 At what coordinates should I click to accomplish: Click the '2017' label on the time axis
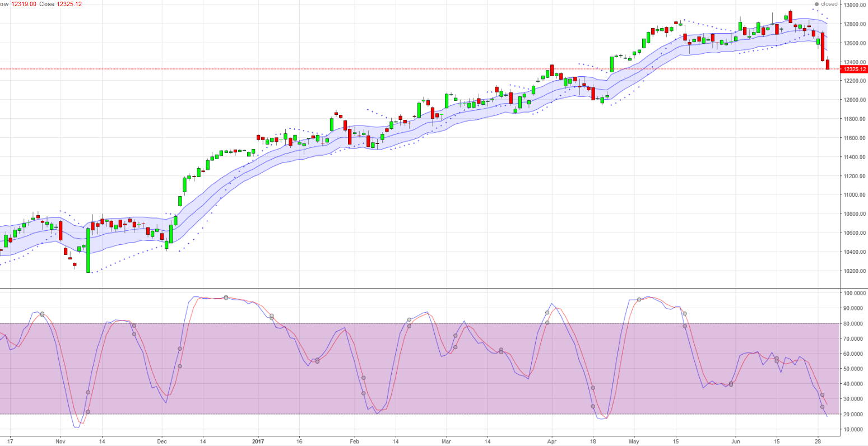point(259,442)
